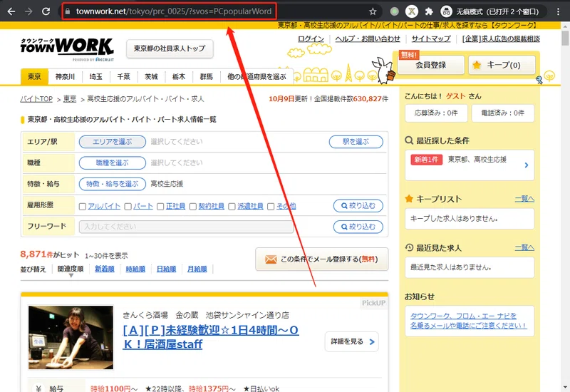
Task: Sort results by 時給順
Action: (135, 269)
